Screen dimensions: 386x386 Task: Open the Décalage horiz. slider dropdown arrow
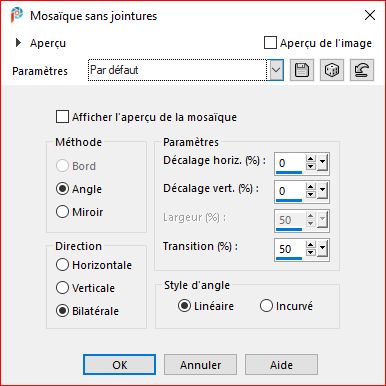tap(322, 163)
